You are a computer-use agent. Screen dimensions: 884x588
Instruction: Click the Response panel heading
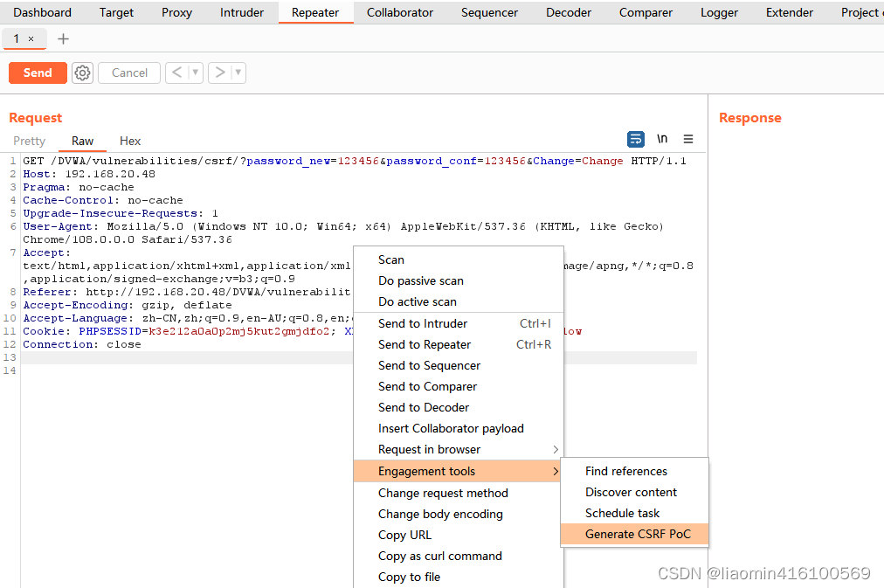(749, 118)
